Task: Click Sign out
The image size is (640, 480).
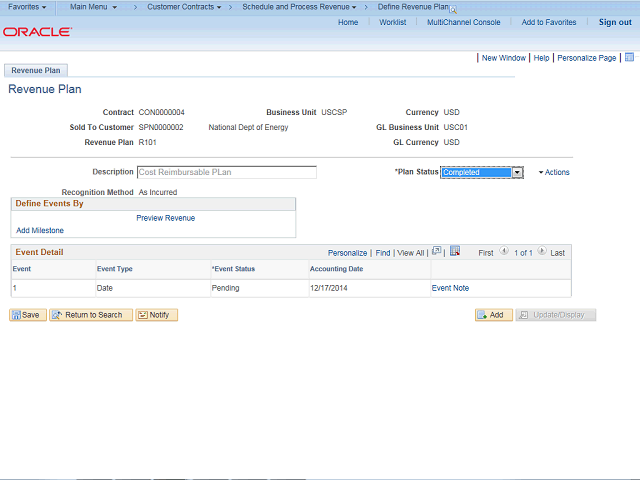Action: click(x=615, y=22)
